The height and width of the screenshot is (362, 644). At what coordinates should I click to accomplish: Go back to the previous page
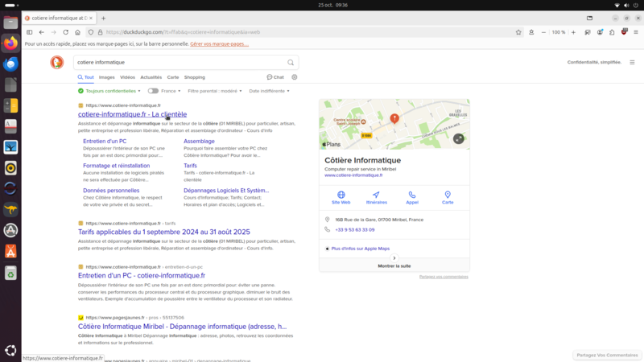(x=42, y=32)
